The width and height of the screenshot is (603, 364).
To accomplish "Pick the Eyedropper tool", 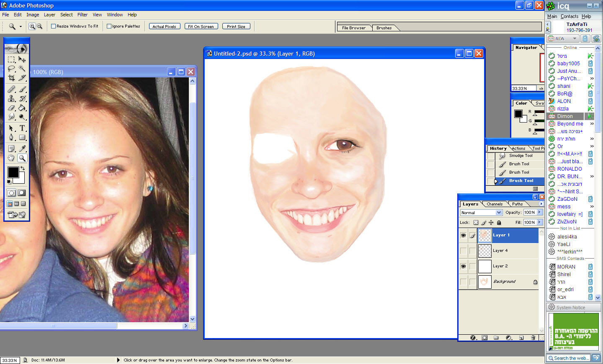I will click(22, 149).
